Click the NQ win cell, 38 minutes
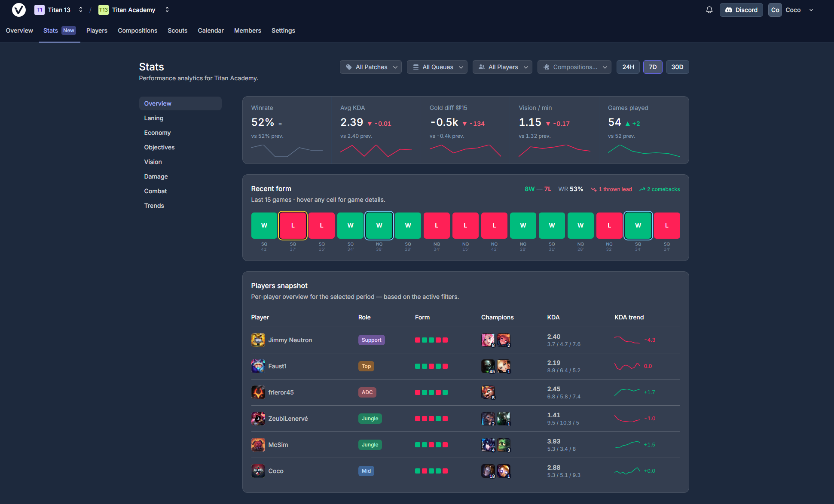The height and width of the screenshot is (504, 834). [x=379, y=225]
